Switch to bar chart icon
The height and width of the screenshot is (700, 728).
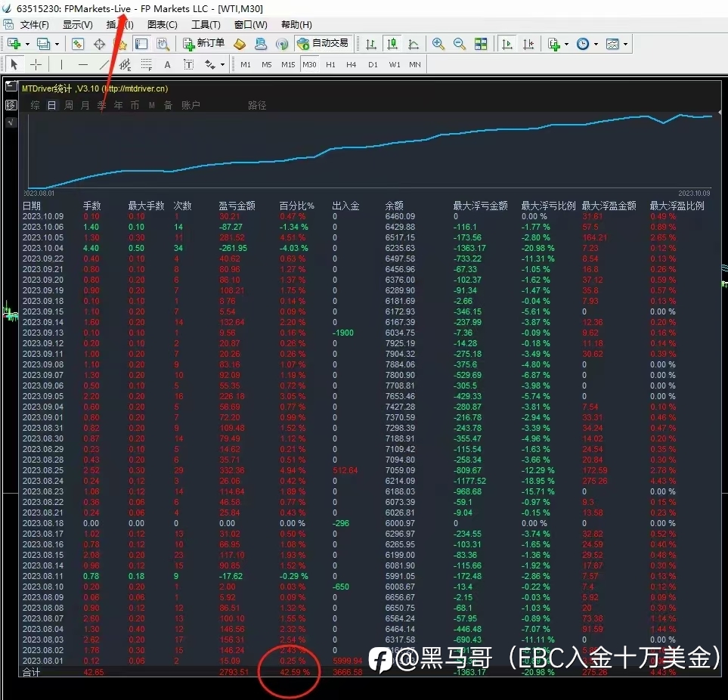pyautogui.click(x=371, y=44)
